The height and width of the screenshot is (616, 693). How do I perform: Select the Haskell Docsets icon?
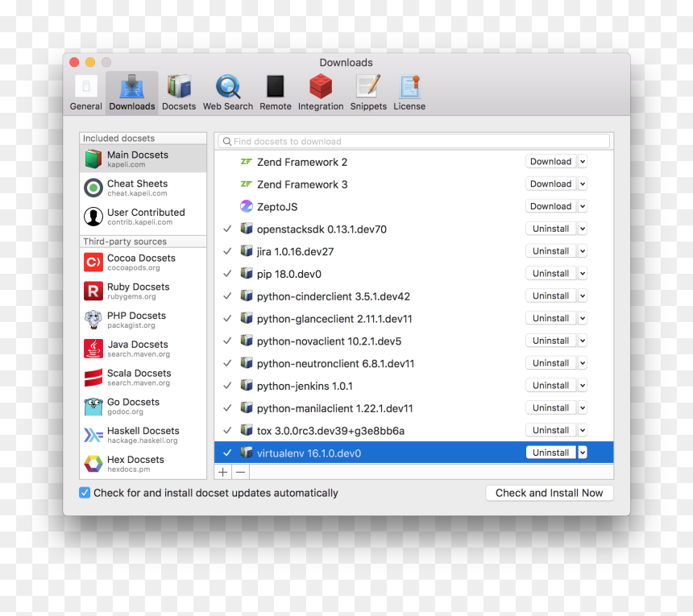point(93,435)
